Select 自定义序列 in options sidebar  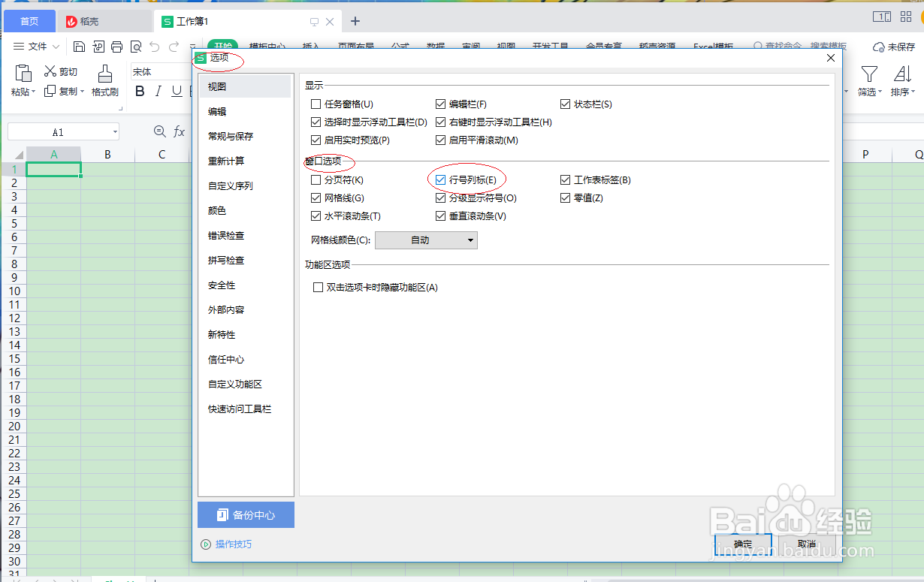click(x=244, y=185)
